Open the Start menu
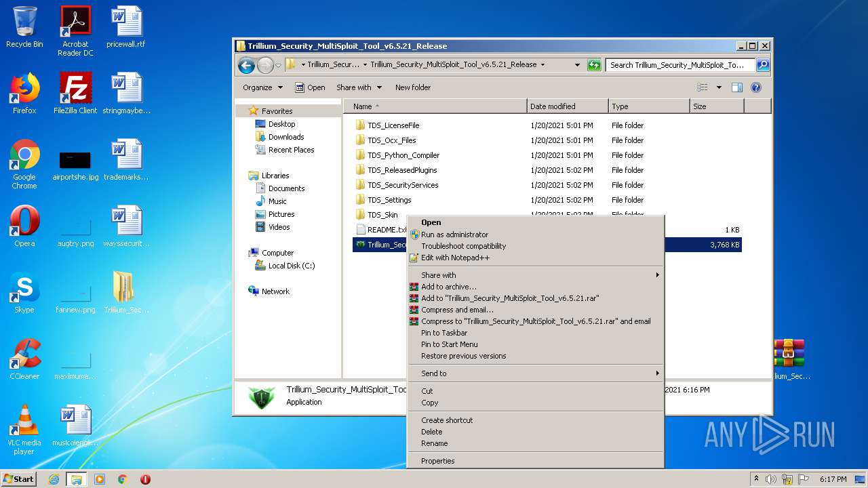Image resolution: width=868 pixels, height=488 pixels. click(19, 479)
